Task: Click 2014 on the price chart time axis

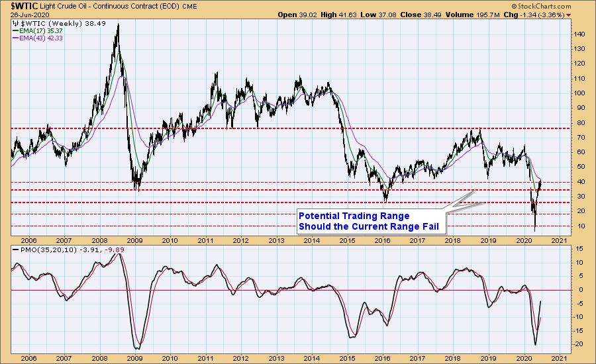Action: pyautogui.click(x=312, y=240)
